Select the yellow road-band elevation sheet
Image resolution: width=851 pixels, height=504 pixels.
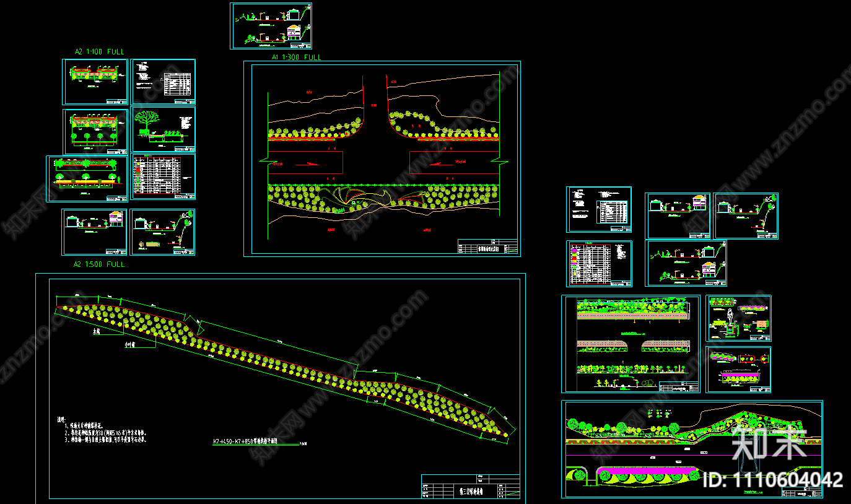pos(88,178)
